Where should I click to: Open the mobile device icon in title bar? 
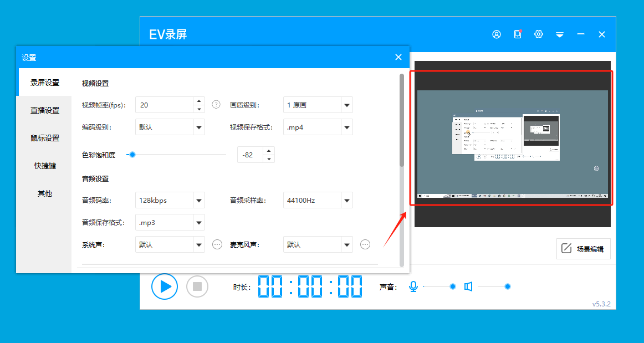tap(518, 34)
